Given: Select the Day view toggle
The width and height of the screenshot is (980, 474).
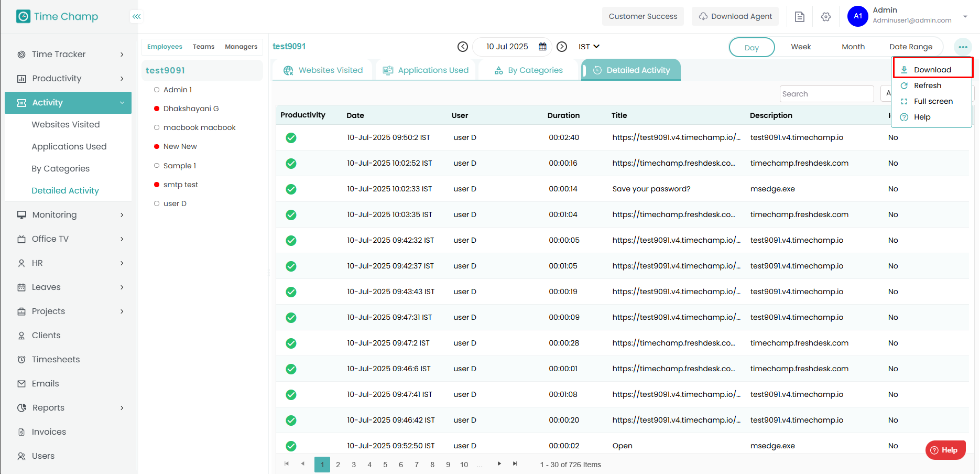Looking at the screenshot, I should tap(752, 47).
